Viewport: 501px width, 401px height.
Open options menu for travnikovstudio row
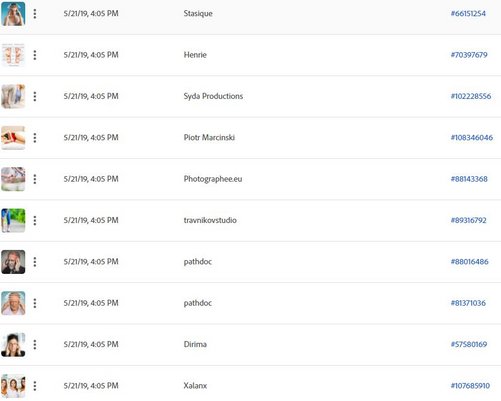coord(35,220)
